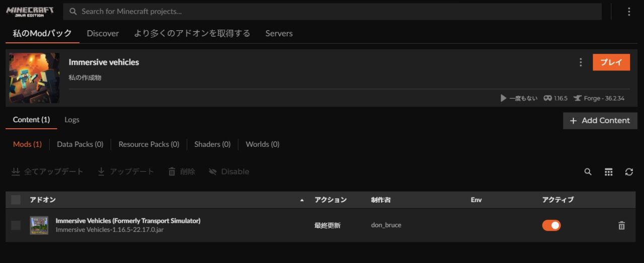Click the search magnifier icon in top bar
Screen dimensions: 644x263
[x=73, y=12]
